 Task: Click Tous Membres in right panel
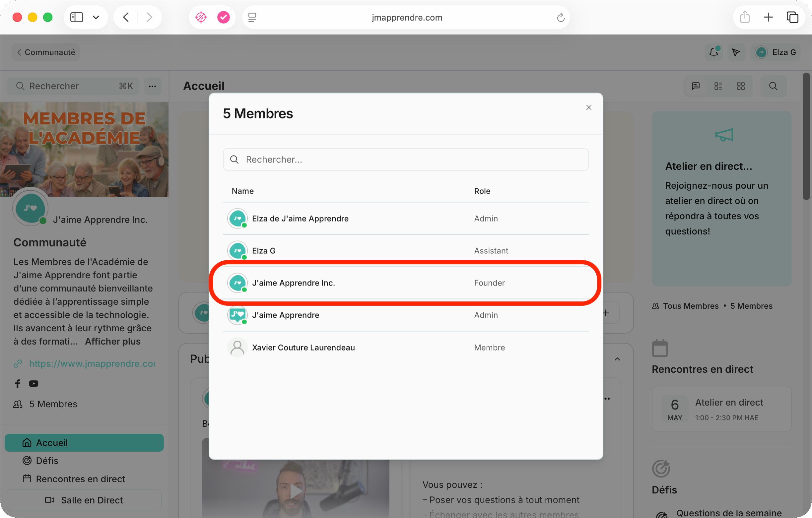click(x=690, y=306)
